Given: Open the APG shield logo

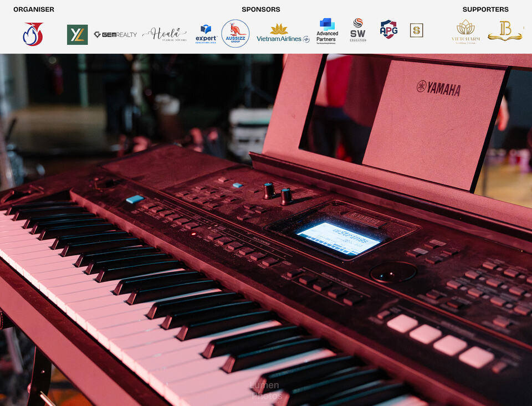Looking at the screenshot, I should coord(388,29).
